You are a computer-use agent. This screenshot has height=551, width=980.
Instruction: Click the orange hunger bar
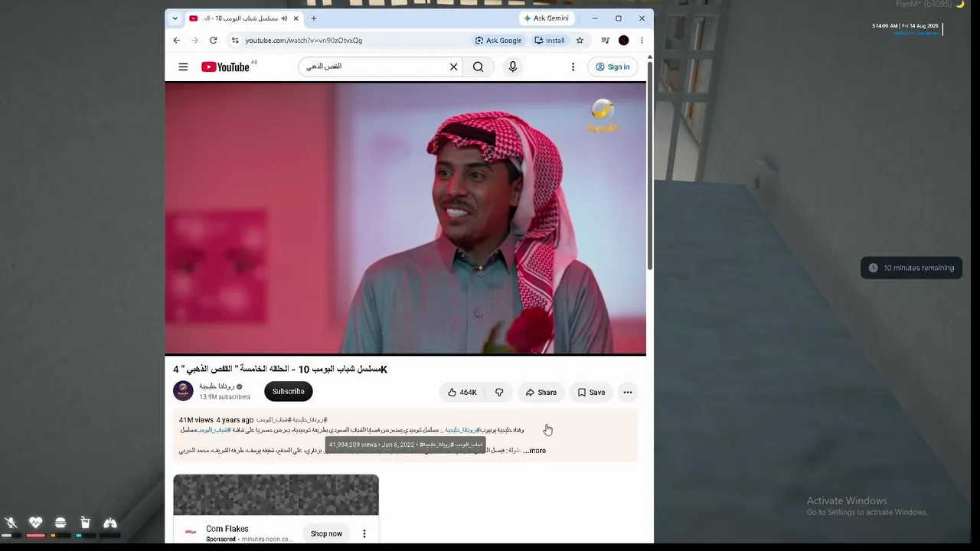point(53,536)
